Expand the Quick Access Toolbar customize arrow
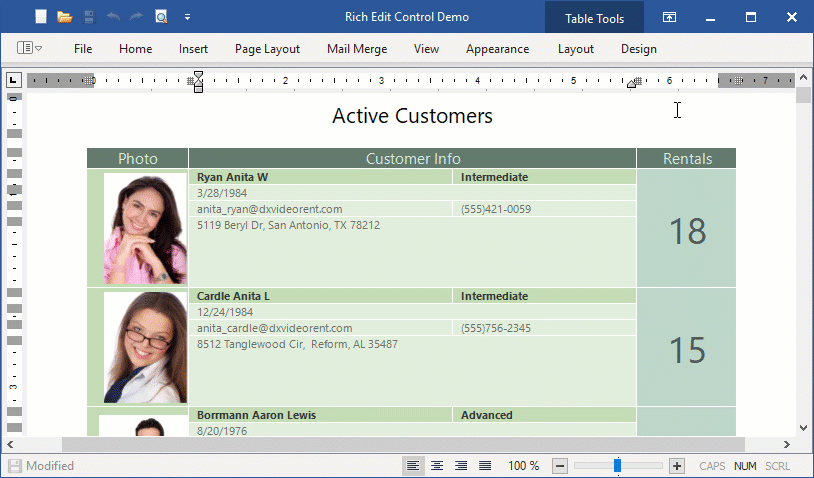Viewport: 814px width, 478px height. 187,17
